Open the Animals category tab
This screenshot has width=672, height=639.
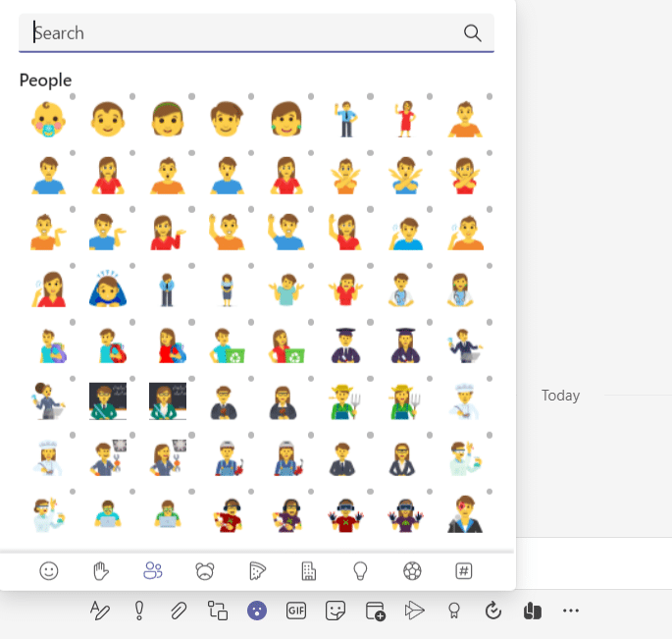pyautogui.click(x=205, y=571)
